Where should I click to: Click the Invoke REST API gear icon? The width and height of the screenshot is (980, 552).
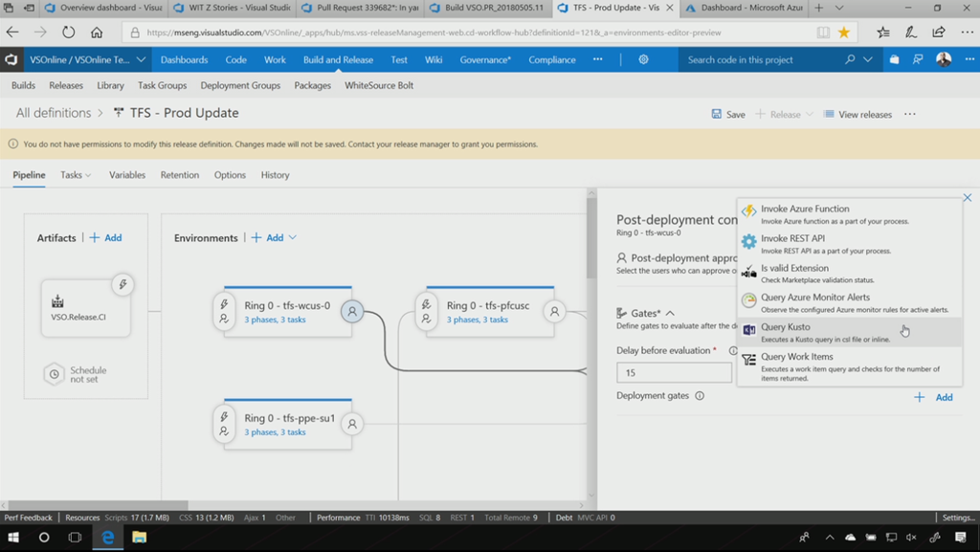coord(748,241)
